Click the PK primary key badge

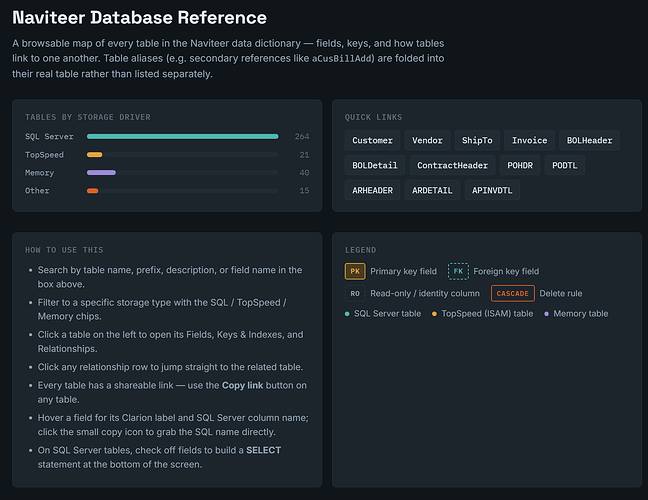coord(355,271)
